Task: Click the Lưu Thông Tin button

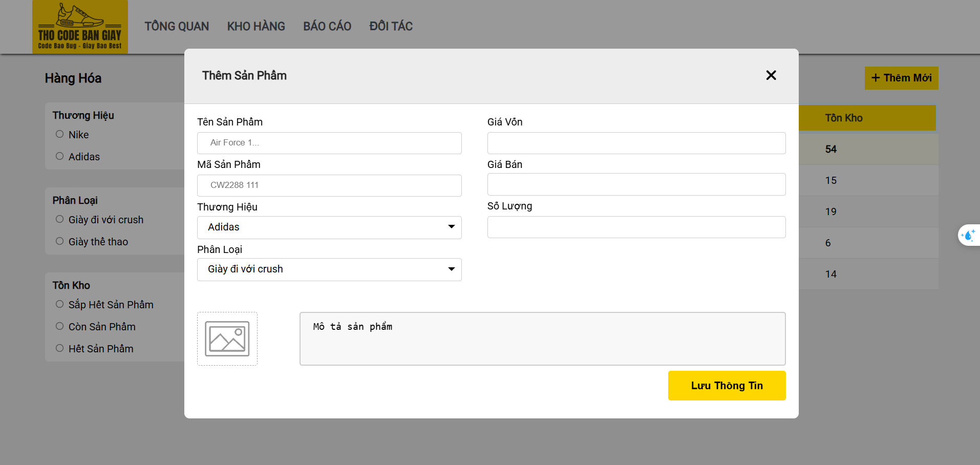Action: 726,385
